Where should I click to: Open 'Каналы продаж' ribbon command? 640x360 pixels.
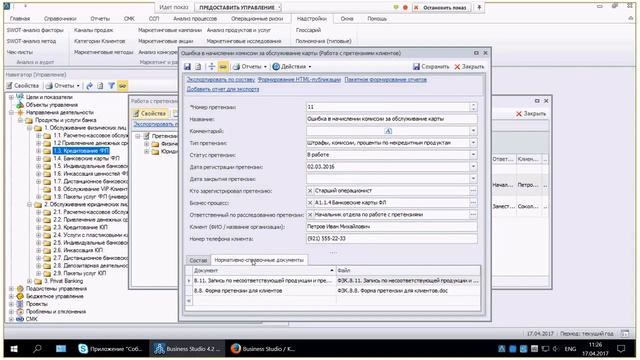93,30
